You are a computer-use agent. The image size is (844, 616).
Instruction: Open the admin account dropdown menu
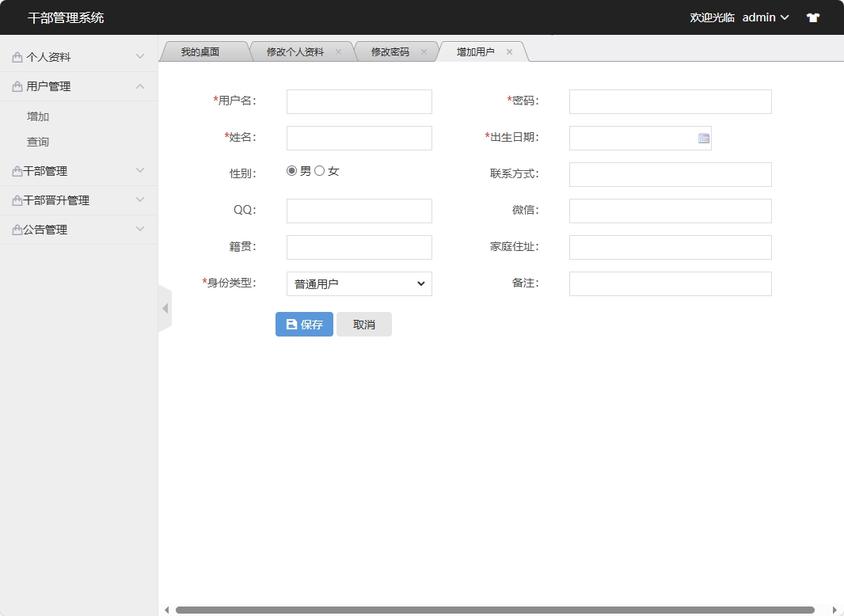pos(764,17)
